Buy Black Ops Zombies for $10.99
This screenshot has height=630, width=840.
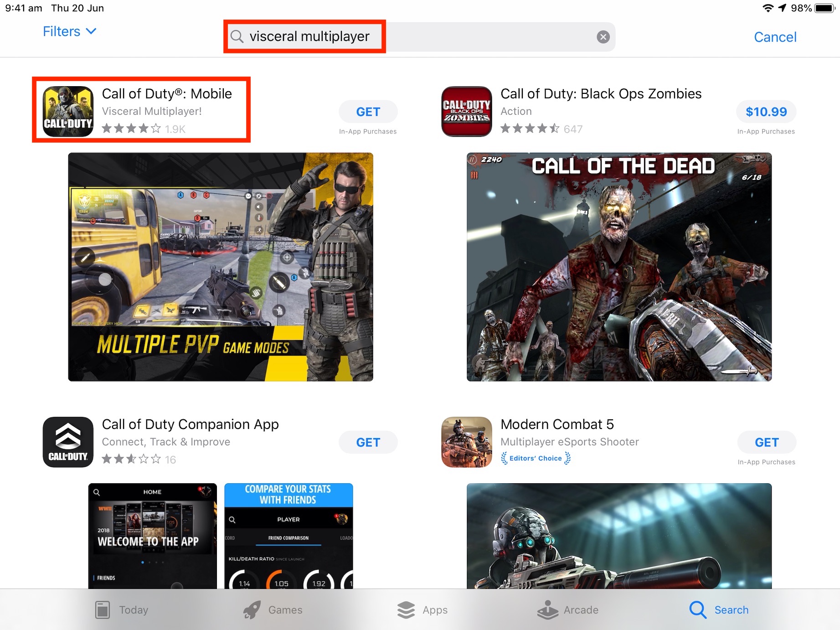pos(766,112)
